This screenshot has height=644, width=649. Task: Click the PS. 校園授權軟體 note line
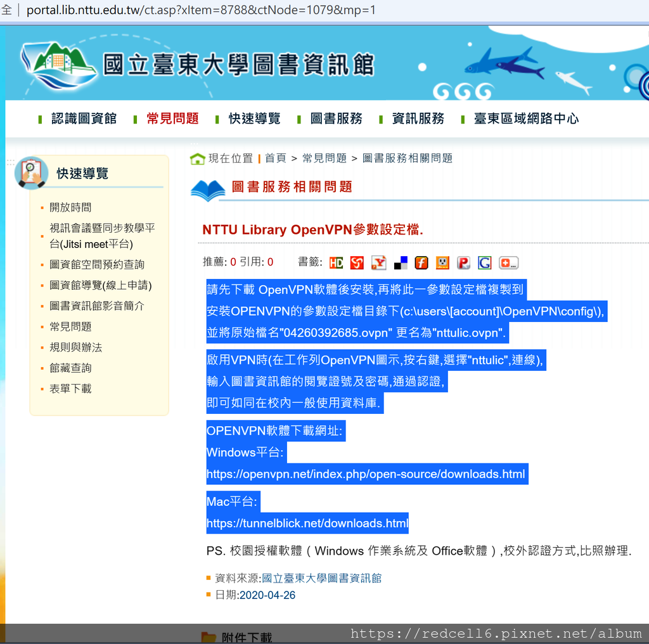pos(419,551)
